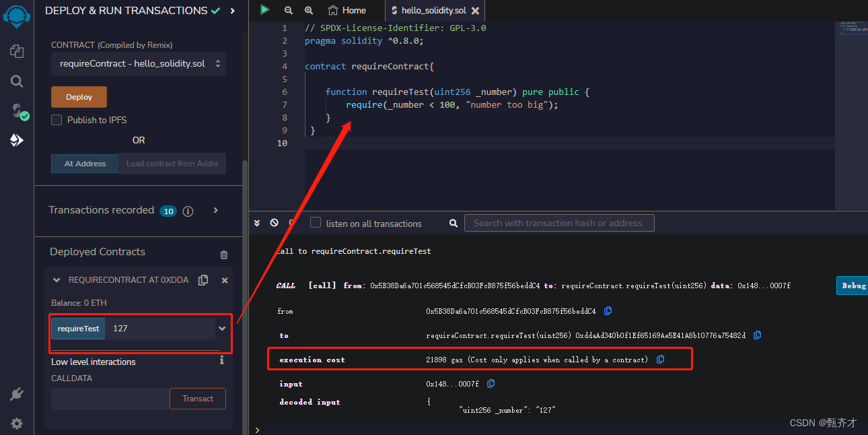Clear the terminal with the ban icon

pos(274,223)
